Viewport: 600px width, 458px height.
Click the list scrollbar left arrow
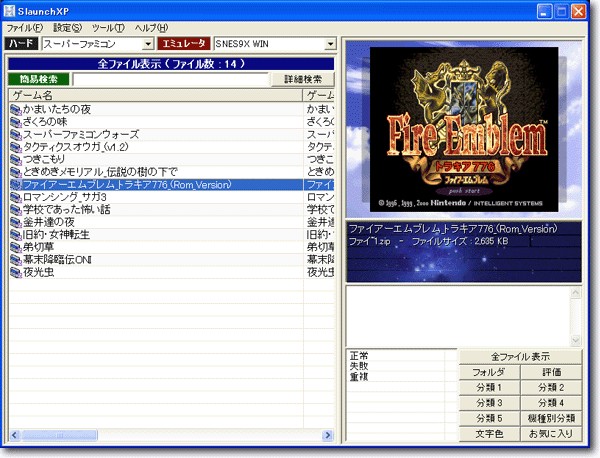pos(15,435)
